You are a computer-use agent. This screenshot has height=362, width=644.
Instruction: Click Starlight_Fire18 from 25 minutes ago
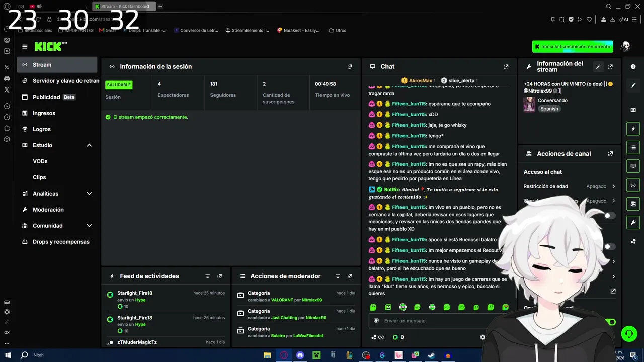coord(135,293)
